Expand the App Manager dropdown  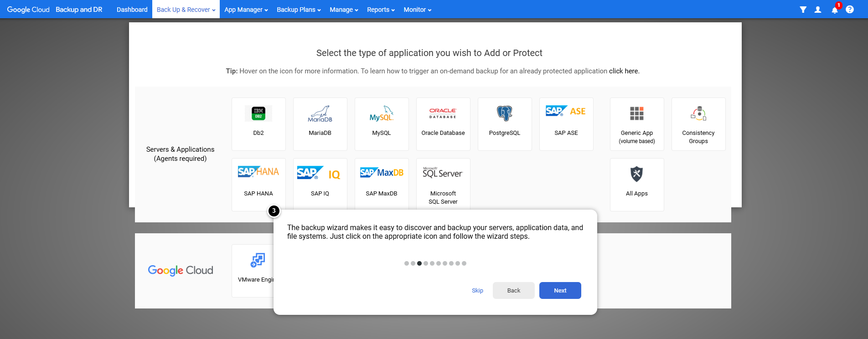point(246,10)
